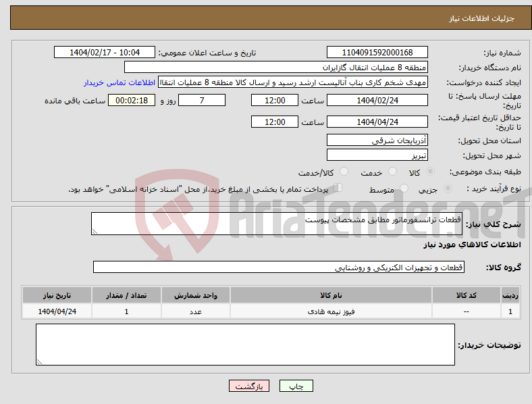Click the واحد شمارش column header
This screenshot has width=532, height=404.
(x=196, y=295)
